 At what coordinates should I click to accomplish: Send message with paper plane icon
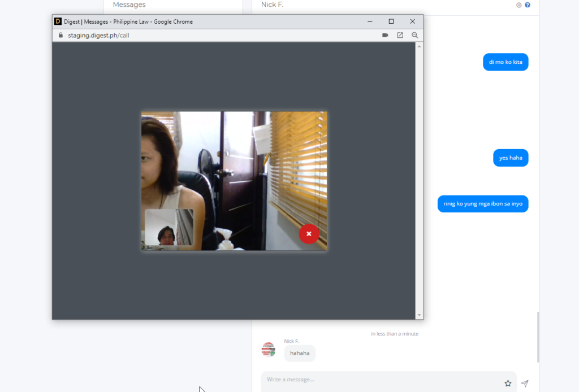click(x=525, y=384)
